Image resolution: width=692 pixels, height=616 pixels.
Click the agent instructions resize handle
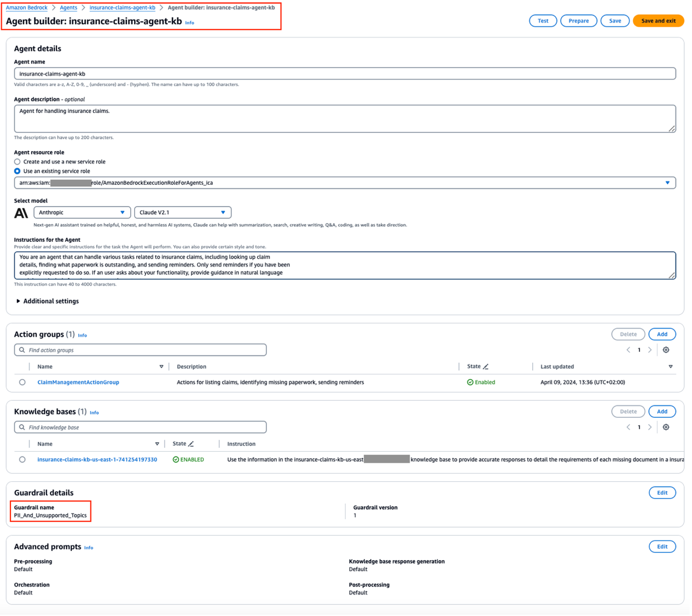672,276
